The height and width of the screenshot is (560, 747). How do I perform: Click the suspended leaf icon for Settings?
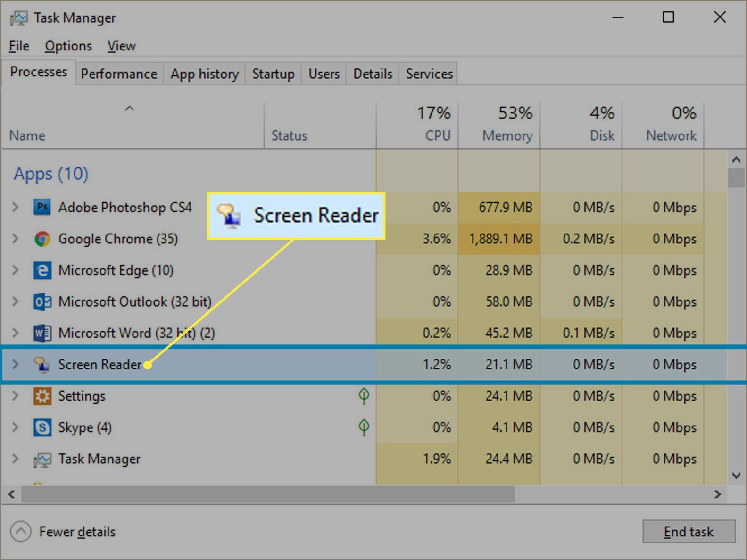point(364,396)
